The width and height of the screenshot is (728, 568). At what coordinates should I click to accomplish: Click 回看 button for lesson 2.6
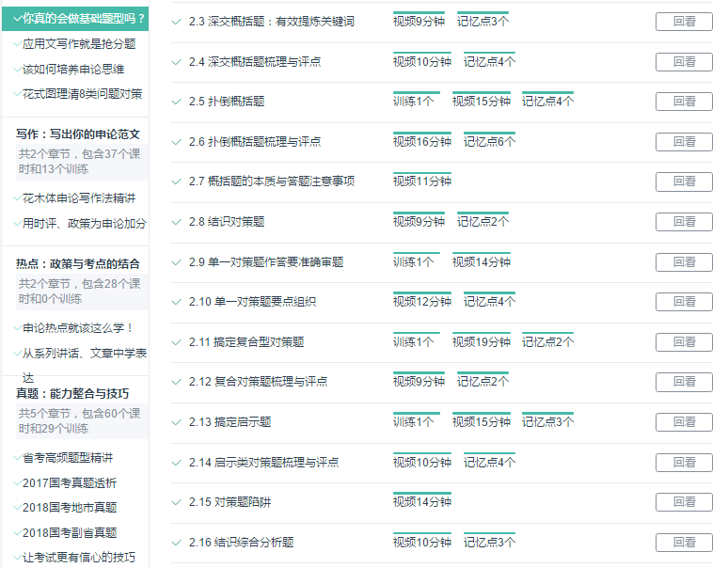pos(684,142)
